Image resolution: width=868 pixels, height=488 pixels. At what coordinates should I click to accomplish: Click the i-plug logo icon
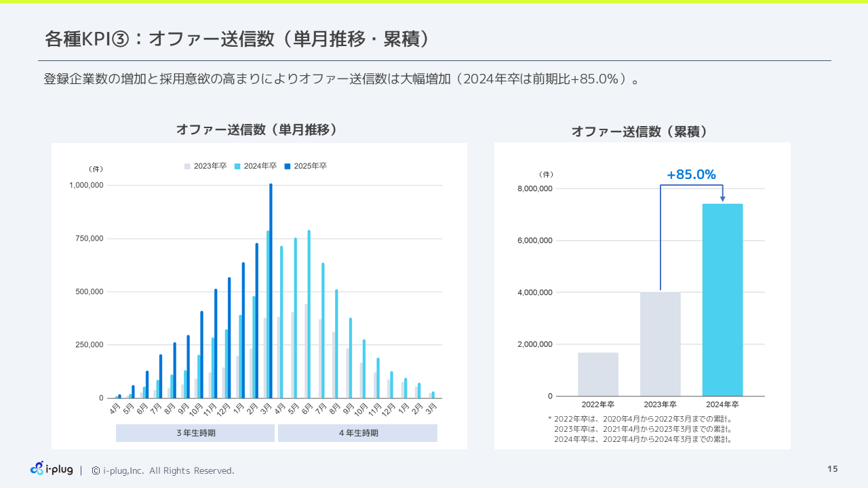(x=37, y=468)
